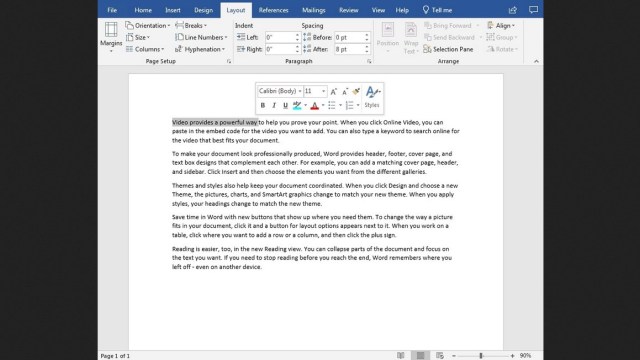Screen dimensions: 640x360
Task: Click the Spacing Before value field
Action: coord(349,37)
